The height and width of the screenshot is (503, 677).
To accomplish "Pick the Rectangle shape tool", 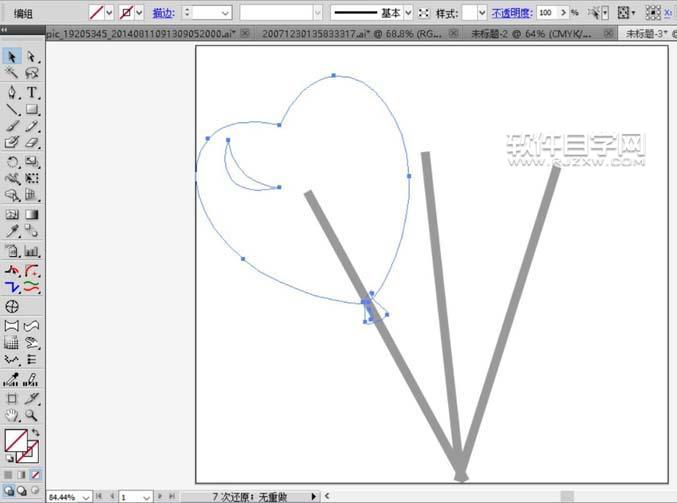I will click(32, 109).
